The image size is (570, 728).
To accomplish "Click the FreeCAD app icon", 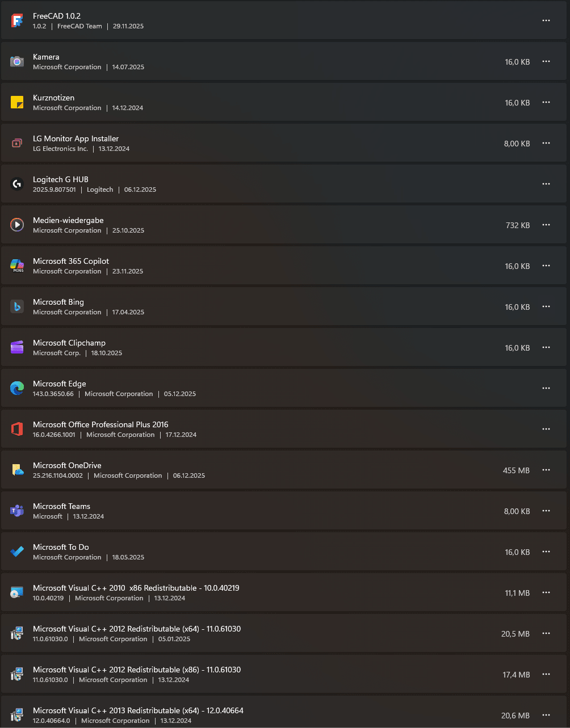I will (17, 21).
